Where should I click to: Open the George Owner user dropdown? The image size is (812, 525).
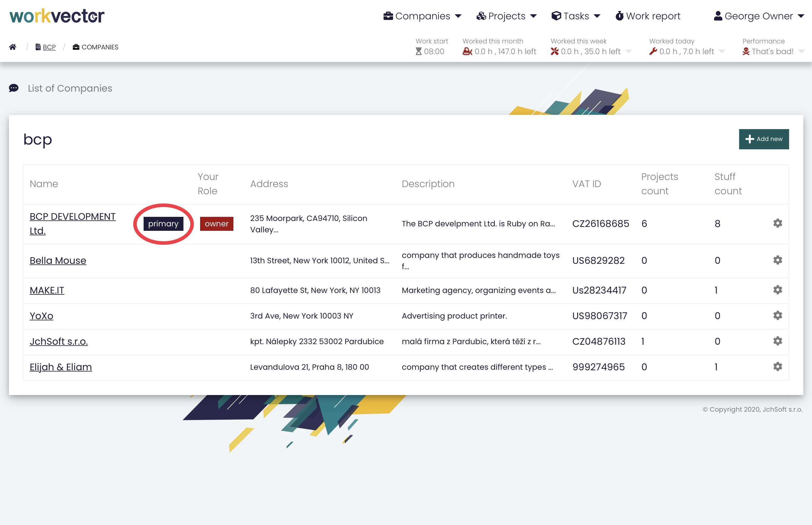pos(759,16)
